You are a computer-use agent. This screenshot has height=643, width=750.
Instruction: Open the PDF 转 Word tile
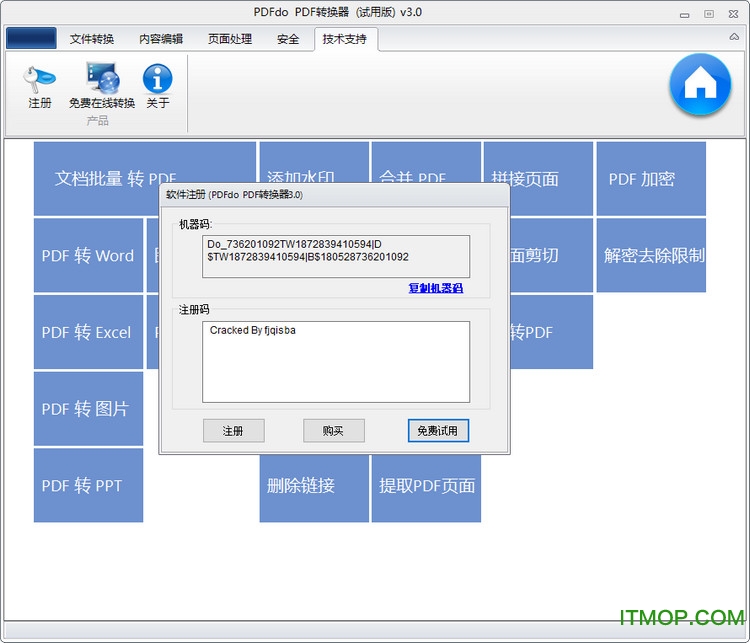pos(88,255)
